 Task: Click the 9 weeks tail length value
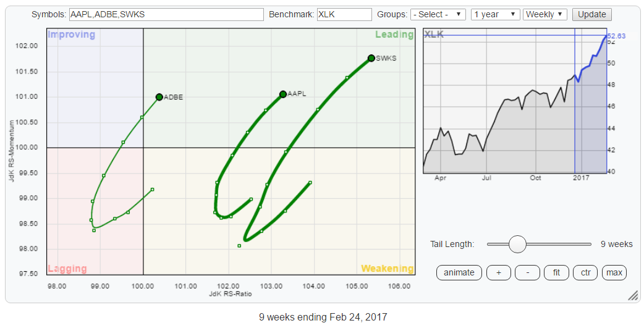pyautogui.click(x=616, y=244)
